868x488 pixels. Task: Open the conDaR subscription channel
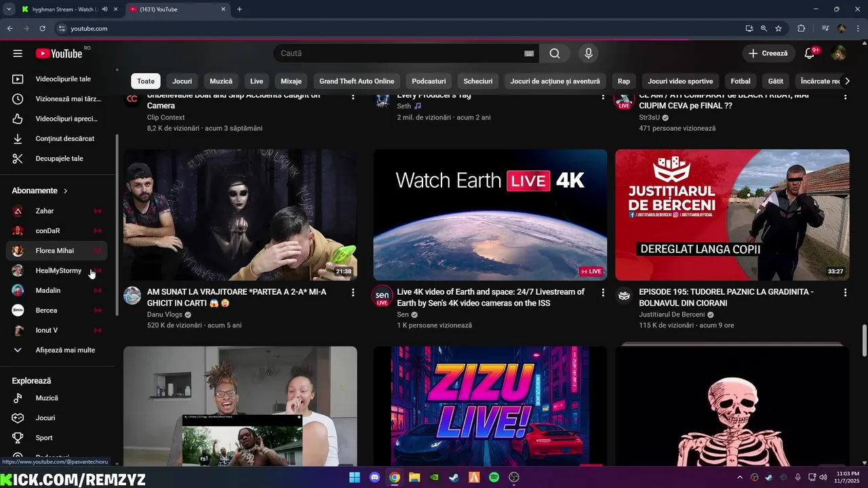pos(56,230)
